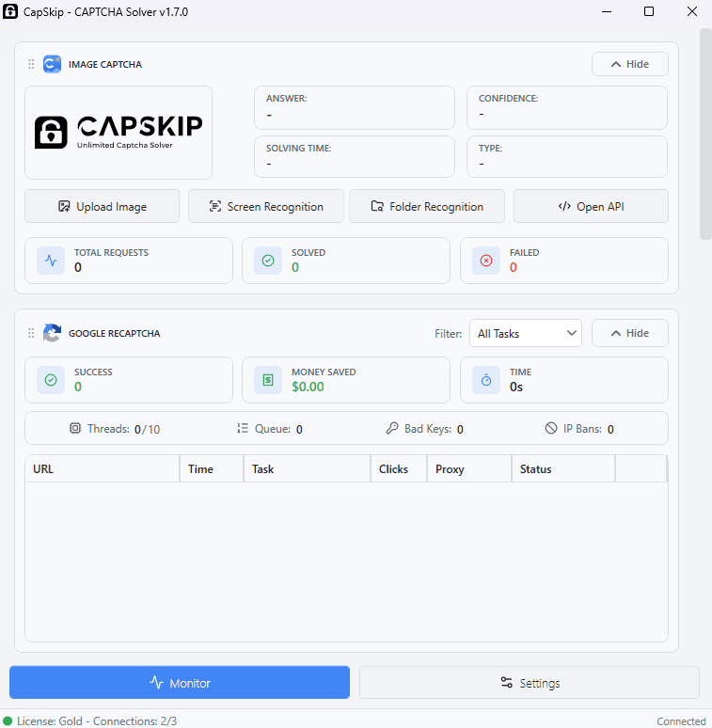The width and height of the screenshot is (712, 728).
Task: Click the Failed red cross icon
Action: 486,261
